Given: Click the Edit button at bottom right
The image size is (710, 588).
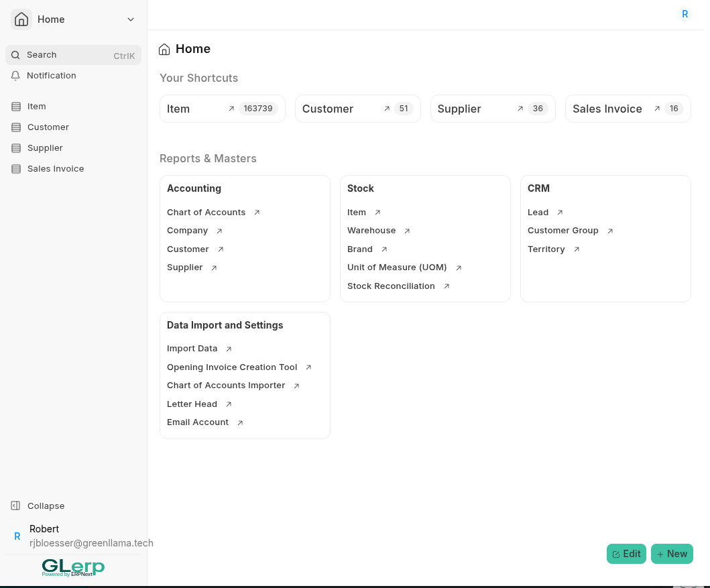Looking at the screenshot, I should (x=626, y=554).
